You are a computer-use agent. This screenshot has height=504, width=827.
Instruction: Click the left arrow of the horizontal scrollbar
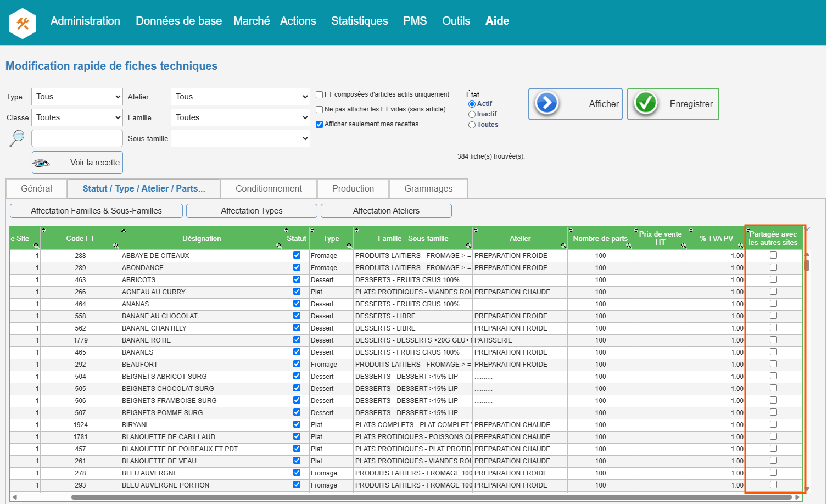tap(15, 497)
